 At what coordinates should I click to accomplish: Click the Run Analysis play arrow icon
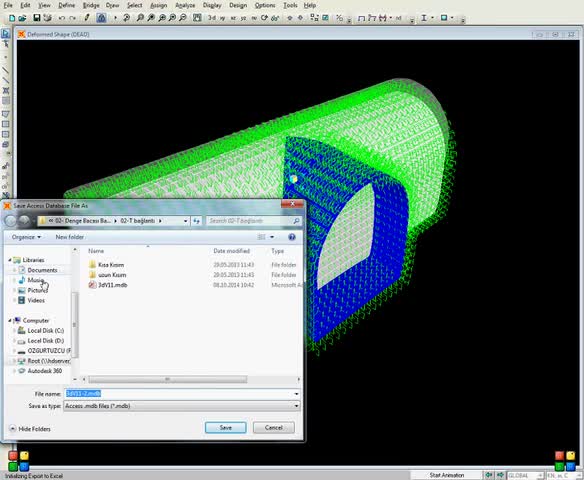click(x=115, y=18)
